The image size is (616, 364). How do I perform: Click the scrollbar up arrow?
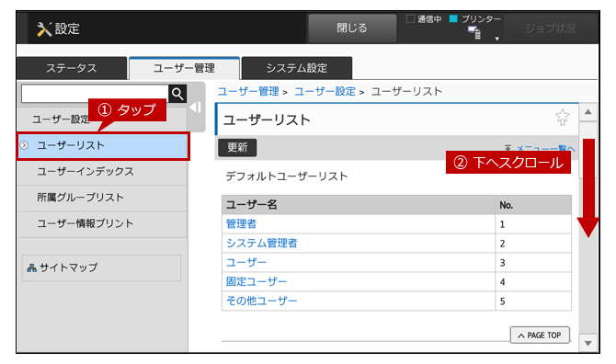pyautogui.click(x=588, y=112)
